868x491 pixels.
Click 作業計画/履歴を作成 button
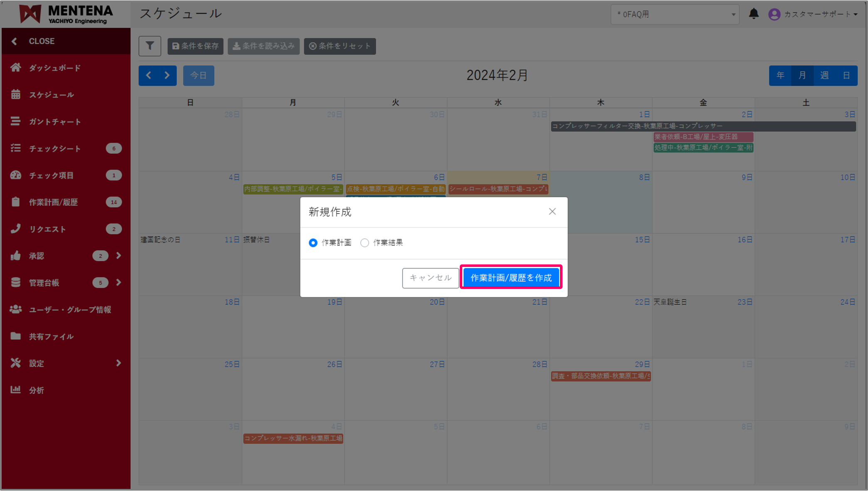point(511,278)
